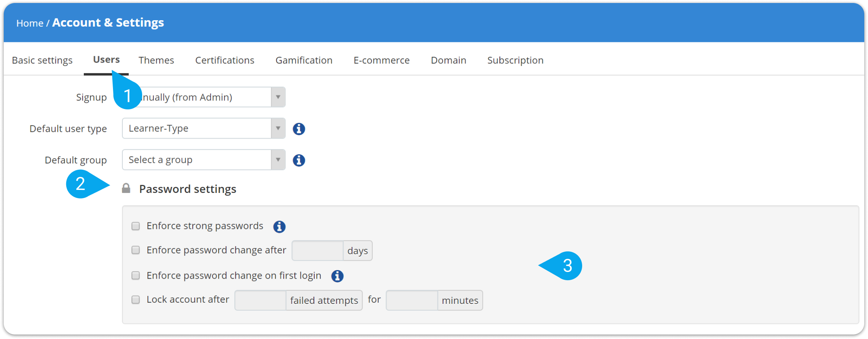Open the info tooltip next to Default user type
The image size is (868, 339).
click(x=299, y=128)
